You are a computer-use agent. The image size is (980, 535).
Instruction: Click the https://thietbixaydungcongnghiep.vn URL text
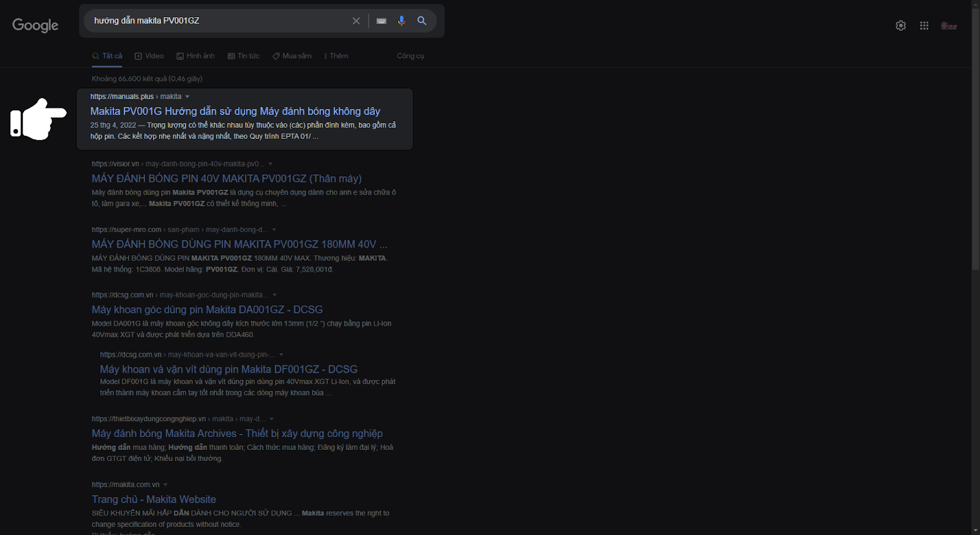(x=149, y=419)
